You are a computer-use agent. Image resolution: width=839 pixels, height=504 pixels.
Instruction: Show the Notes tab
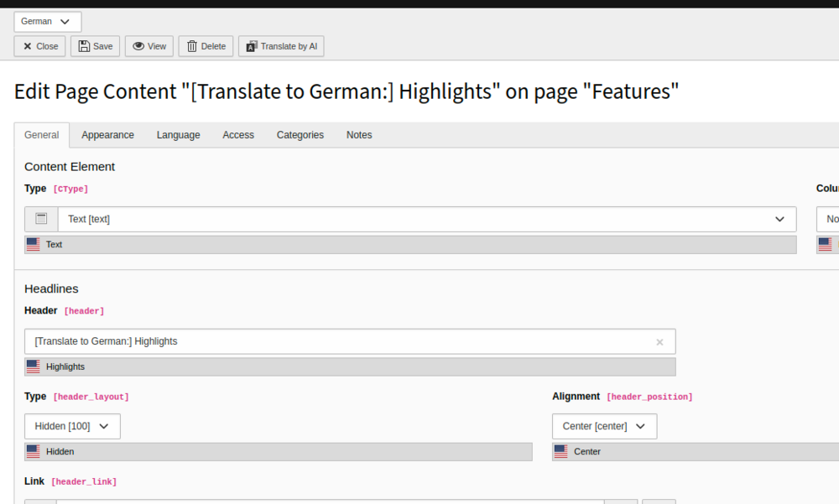(x=359, y=135)
